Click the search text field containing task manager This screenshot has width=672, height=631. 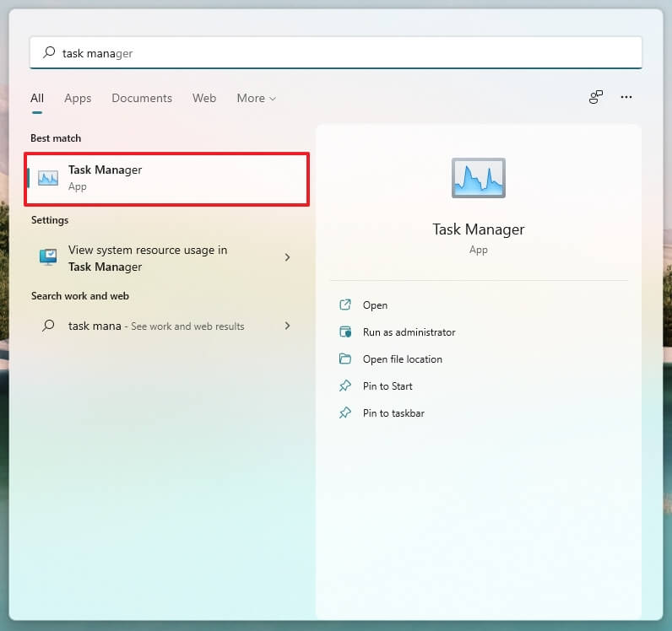(x=335, y=52)
